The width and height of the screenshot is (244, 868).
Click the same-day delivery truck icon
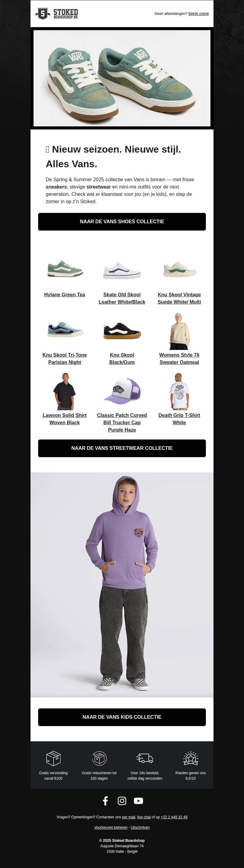point(145,758)
